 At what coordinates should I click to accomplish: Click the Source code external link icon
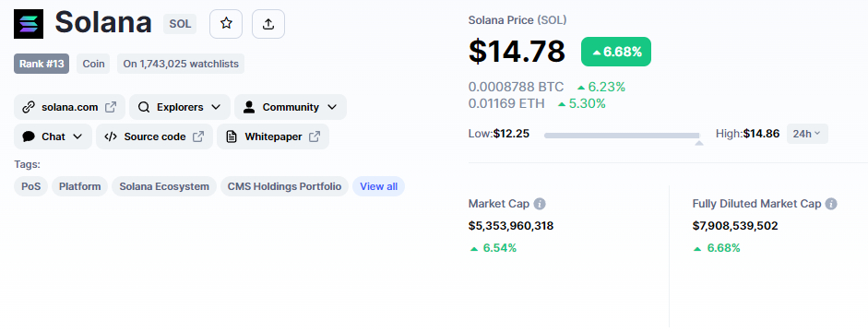coord(198,136)
